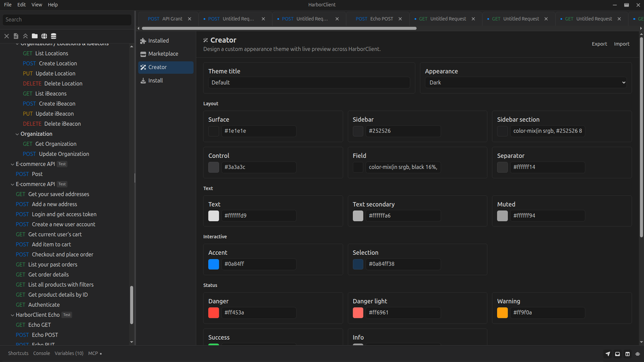644x362 pixels.
Task: Click the paper plane icon in status bar
Action: click(x=608, y=354)
